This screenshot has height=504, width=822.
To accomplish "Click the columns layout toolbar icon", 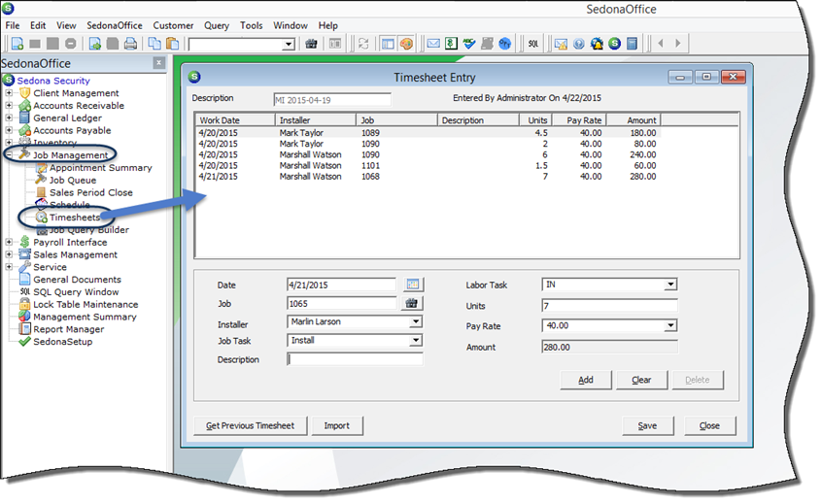I will tap(335, 44).
